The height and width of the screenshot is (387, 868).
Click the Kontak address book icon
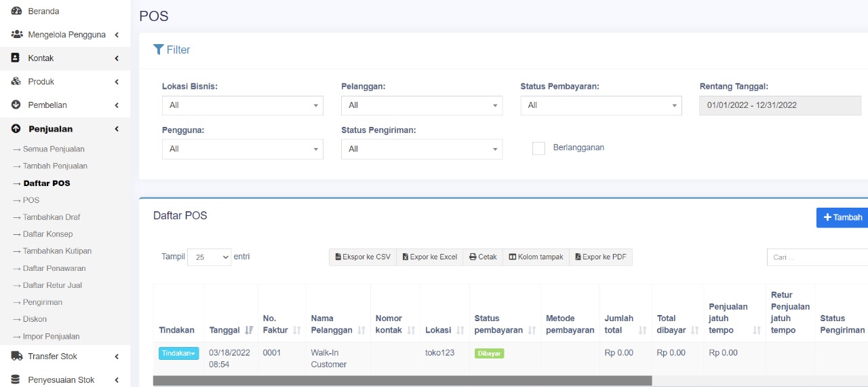(16, 58)
